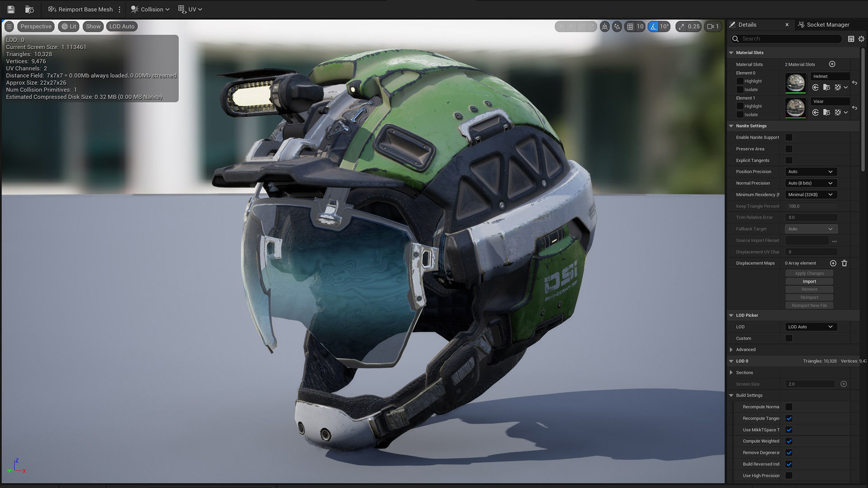Enable Highlight for Element 0
Viewport: 868px width, 488px height.
(740, 81)
